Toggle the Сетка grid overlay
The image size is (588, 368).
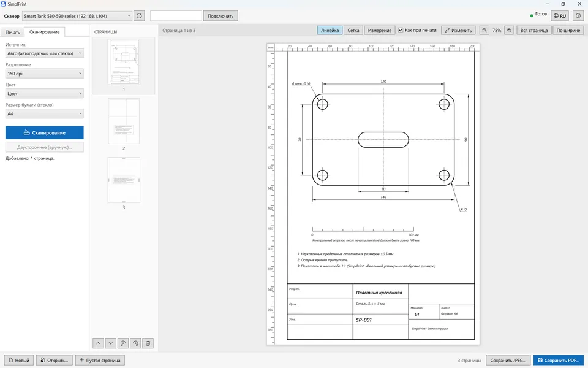click(x=353, y=30)
